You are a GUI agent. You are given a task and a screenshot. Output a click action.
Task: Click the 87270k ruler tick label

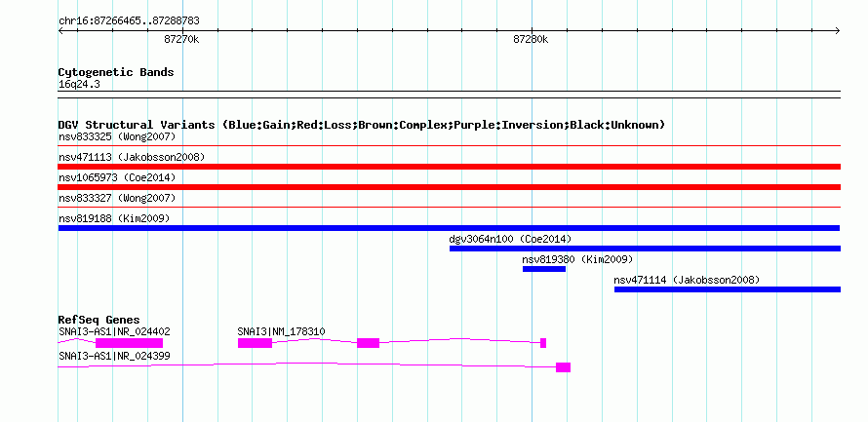click(x=181, y=39)
